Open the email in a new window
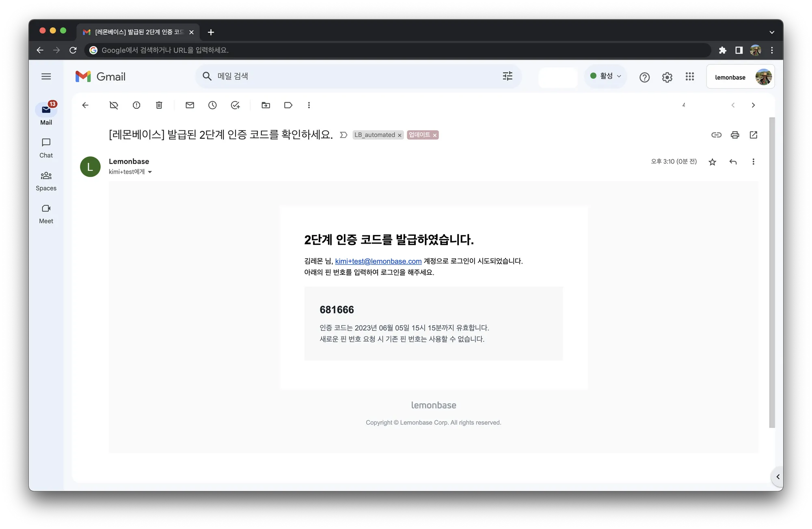Image resolution: width=812 pixels, height=529 pixels. tap(754, 135)
